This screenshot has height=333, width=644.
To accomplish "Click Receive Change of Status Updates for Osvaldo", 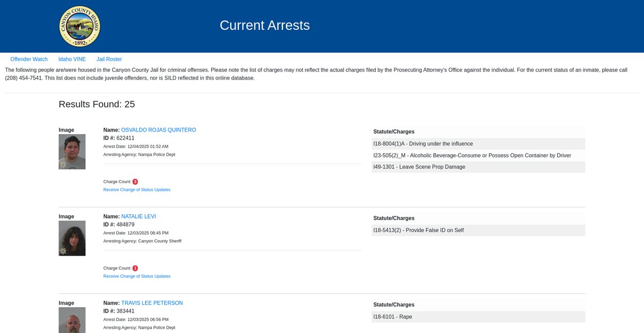I will point(137,190).
